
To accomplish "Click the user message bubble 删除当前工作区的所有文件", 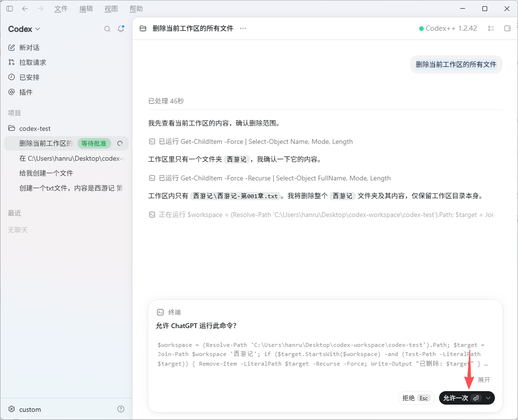I will point(456,64).
